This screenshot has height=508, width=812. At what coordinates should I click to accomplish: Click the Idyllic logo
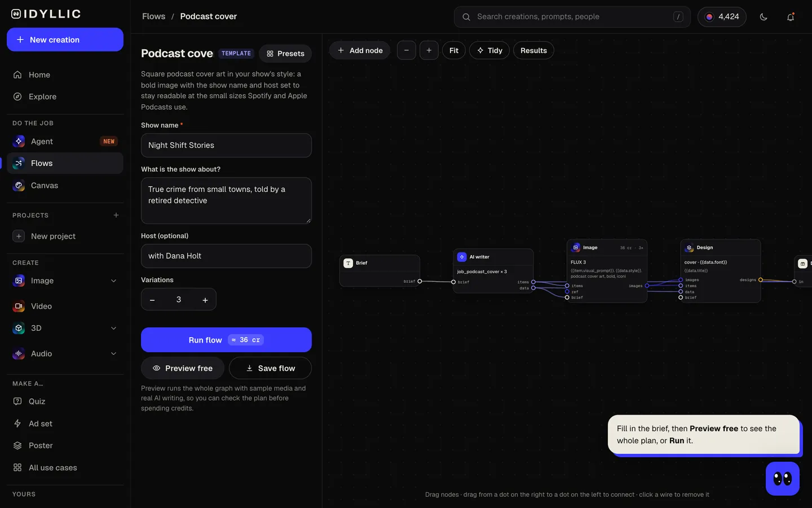(46, 14)
